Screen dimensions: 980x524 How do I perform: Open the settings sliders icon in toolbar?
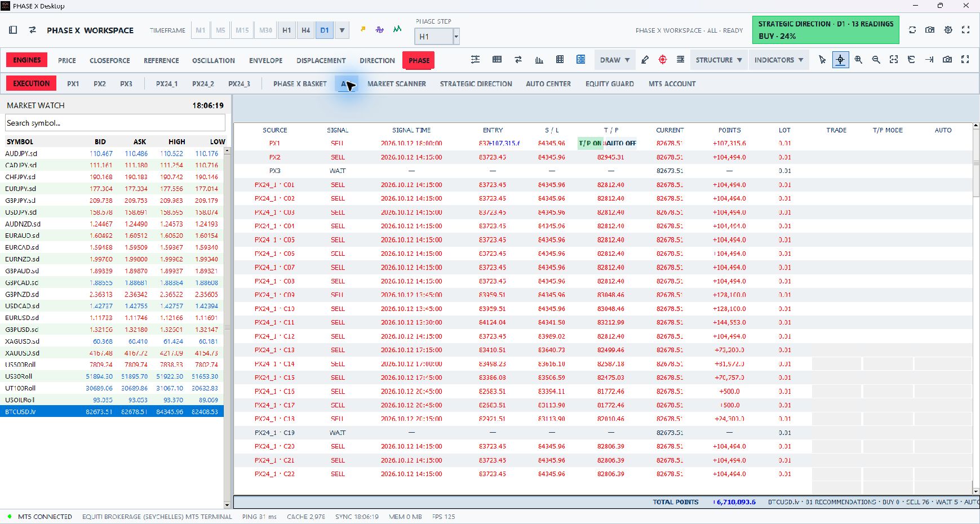[475, 60]
